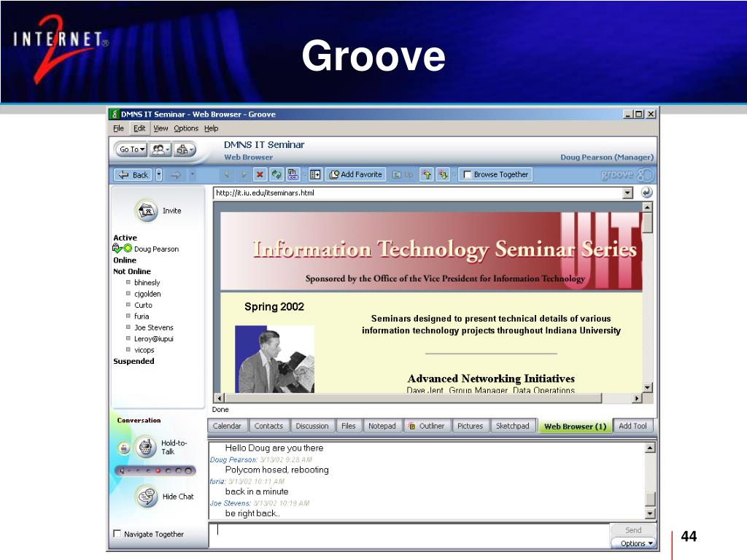Click the red X stop loading icon

pyautogui.click(x=260, y=175)
